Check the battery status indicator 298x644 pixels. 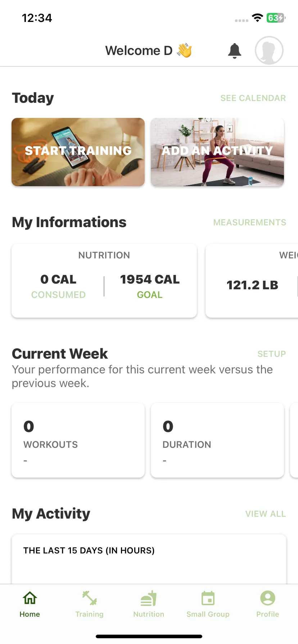coord(276,18)
